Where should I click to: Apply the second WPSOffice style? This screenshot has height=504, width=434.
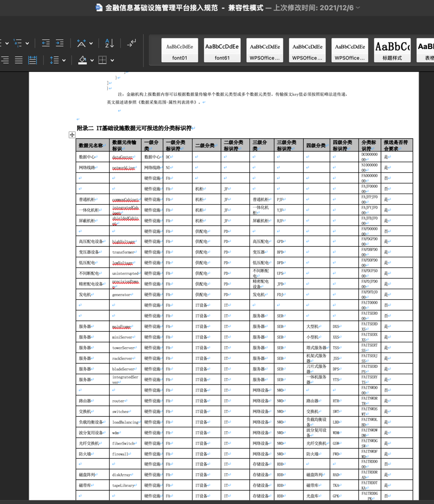point(307,50)
